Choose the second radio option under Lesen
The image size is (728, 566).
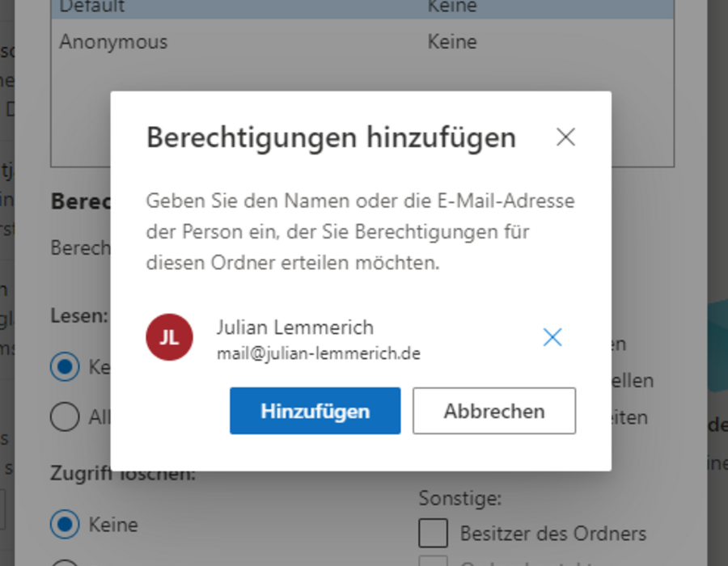point(65,416)
